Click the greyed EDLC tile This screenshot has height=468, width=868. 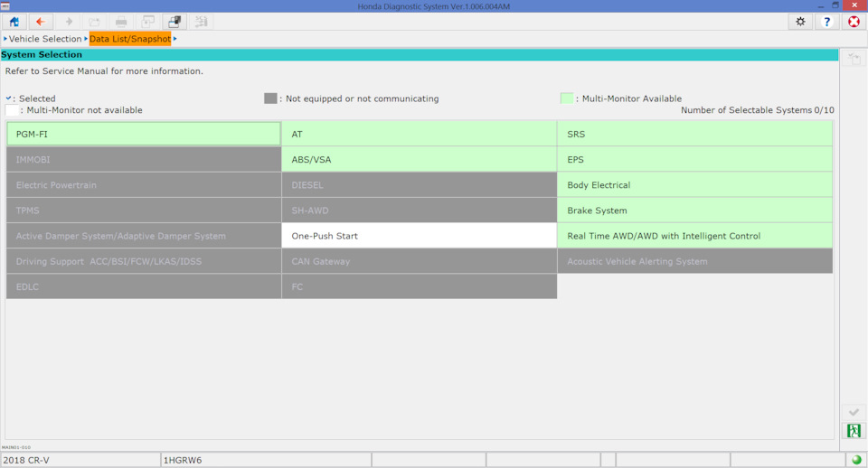(144, 286)
